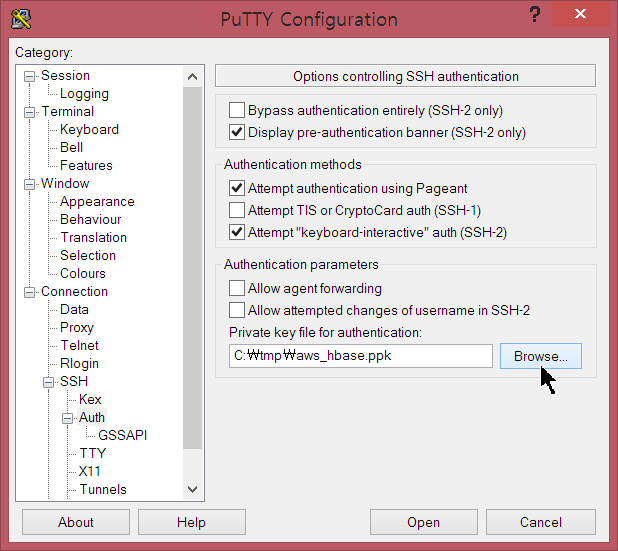Open the Logging category
618x551 pixels.
click(84, 94)
